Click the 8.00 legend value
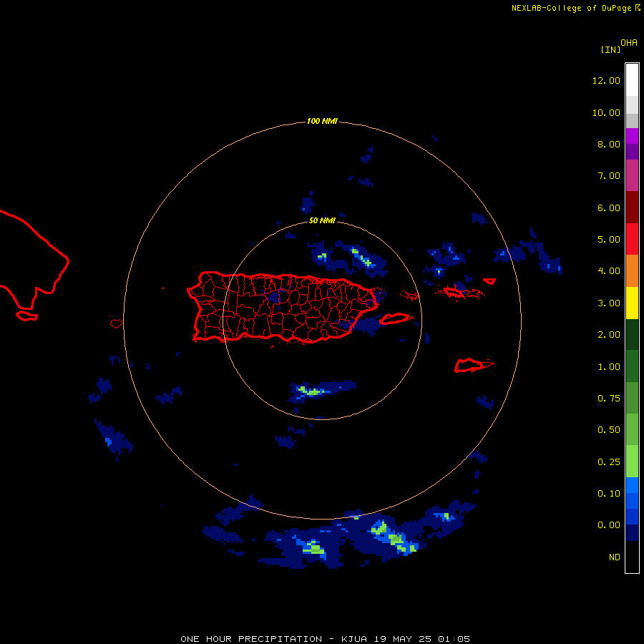This screenshot has width=644, height=644. (x=609, y=144)
